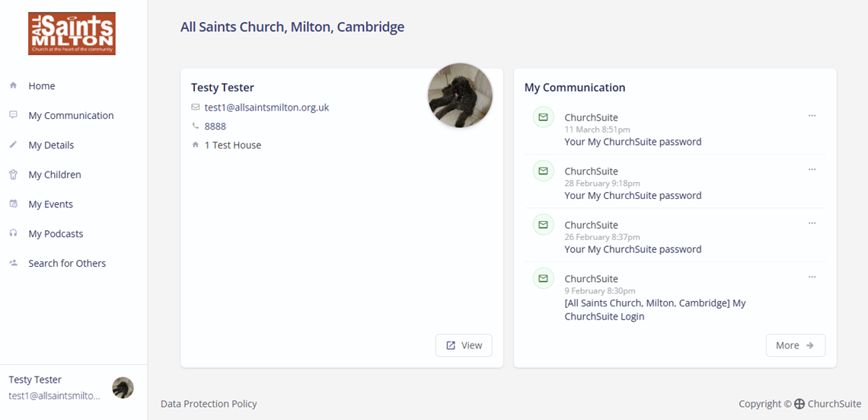This screenshot has width=868, height=420.
Task: Click the envelope icon beside the 9 February message
Action: click(x=543, y=278)
